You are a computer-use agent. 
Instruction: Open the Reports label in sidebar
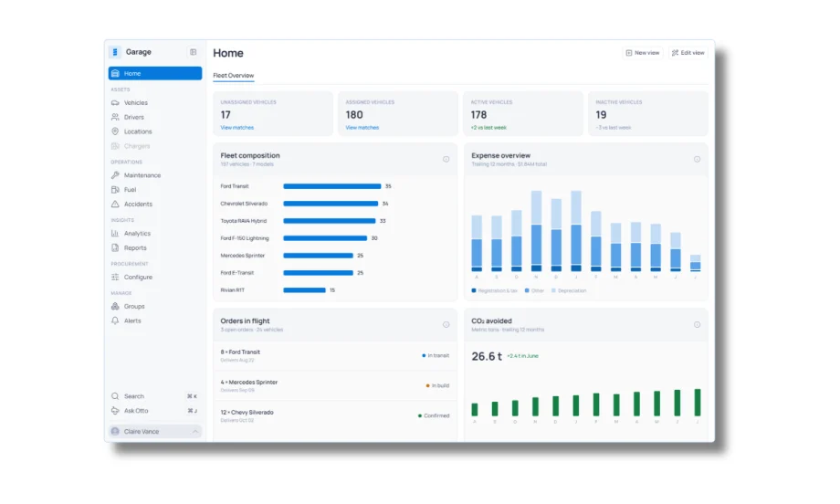(x=135, y=248)
